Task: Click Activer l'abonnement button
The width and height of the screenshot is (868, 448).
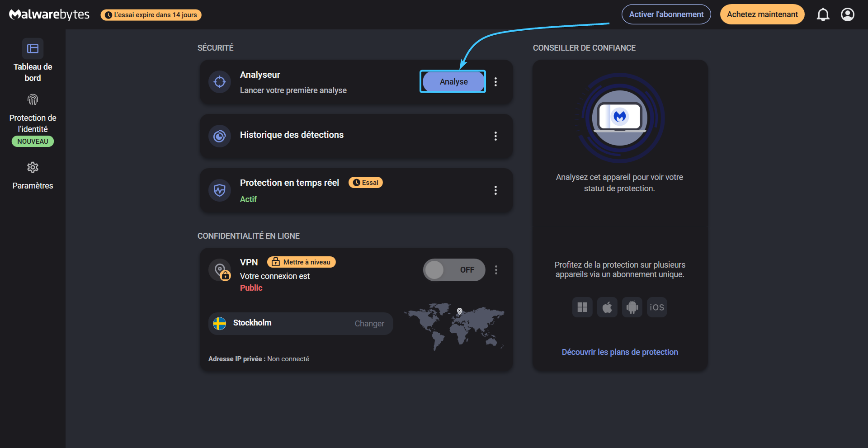Action: [666, 14]
